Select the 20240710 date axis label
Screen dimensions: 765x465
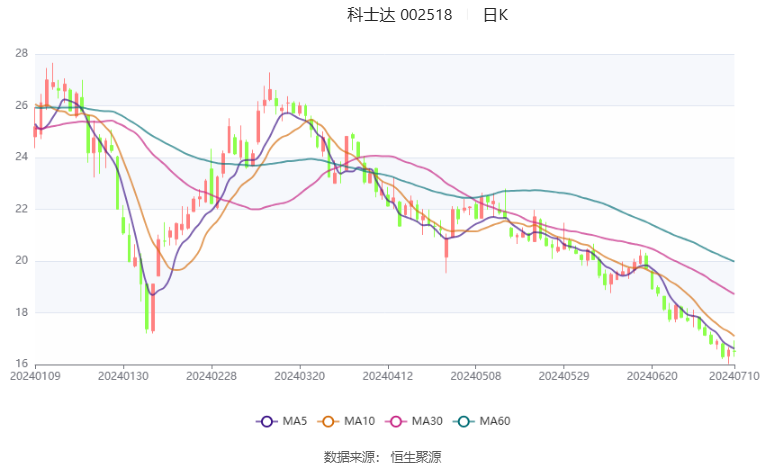[x=735, y=376]
